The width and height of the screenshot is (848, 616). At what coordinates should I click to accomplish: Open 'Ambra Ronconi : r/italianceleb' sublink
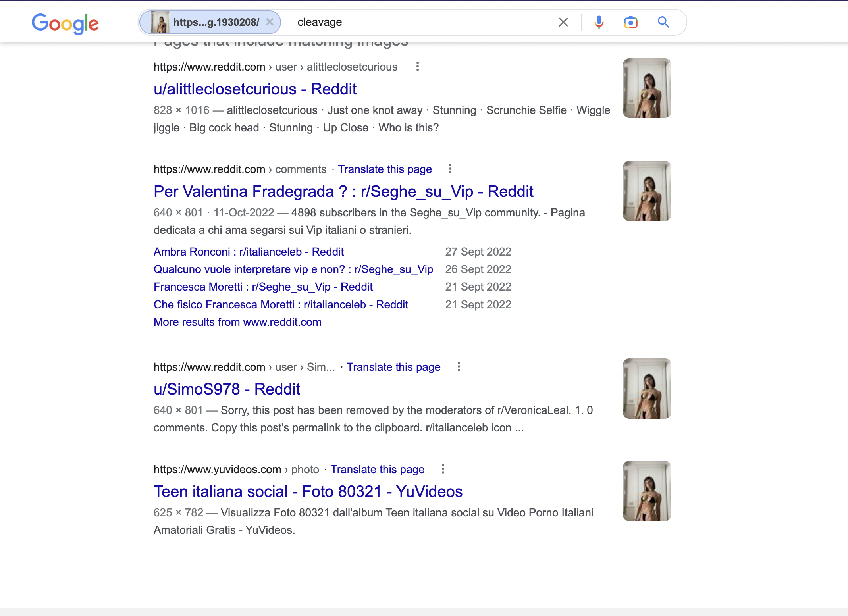pyautogui.click(x=249, y=252)
